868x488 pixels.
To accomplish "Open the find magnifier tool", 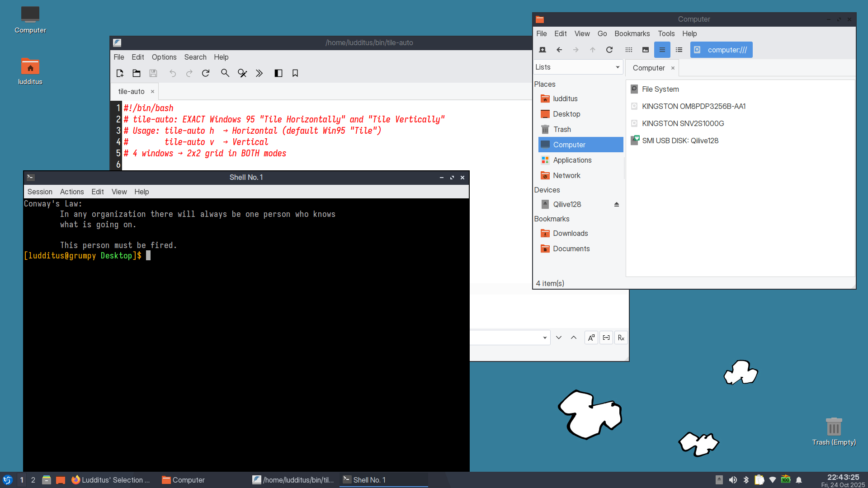I will [x=225, y=73].
